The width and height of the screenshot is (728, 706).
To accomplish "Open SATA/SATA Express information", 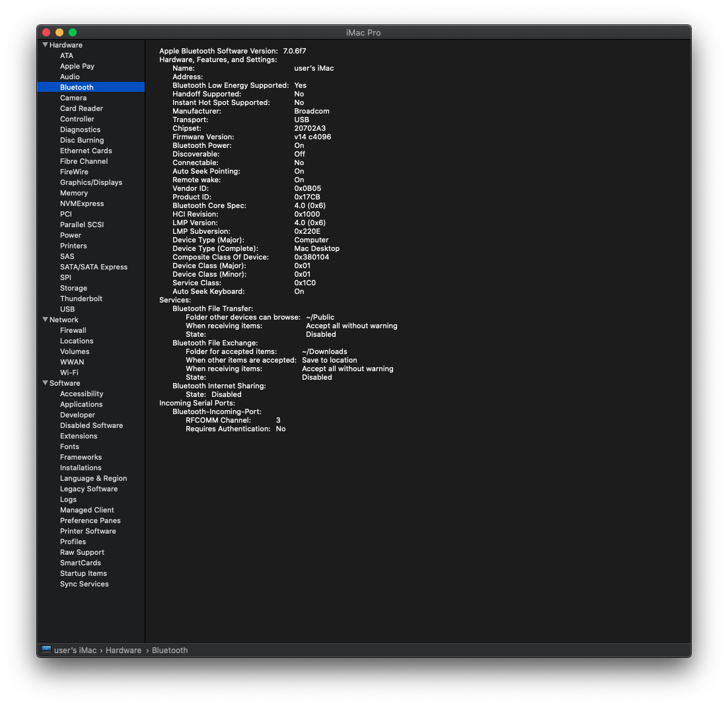I will (x=94, y=267).
